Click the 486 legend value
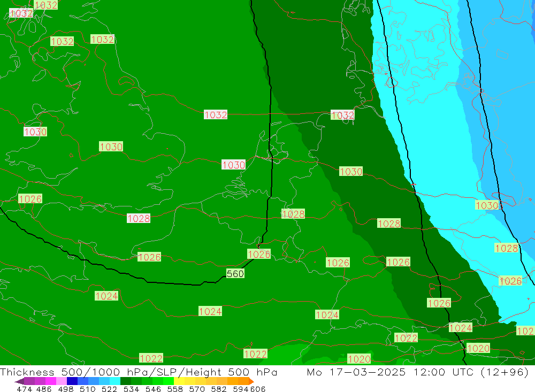The image size is (535, 392). point(44,389)
